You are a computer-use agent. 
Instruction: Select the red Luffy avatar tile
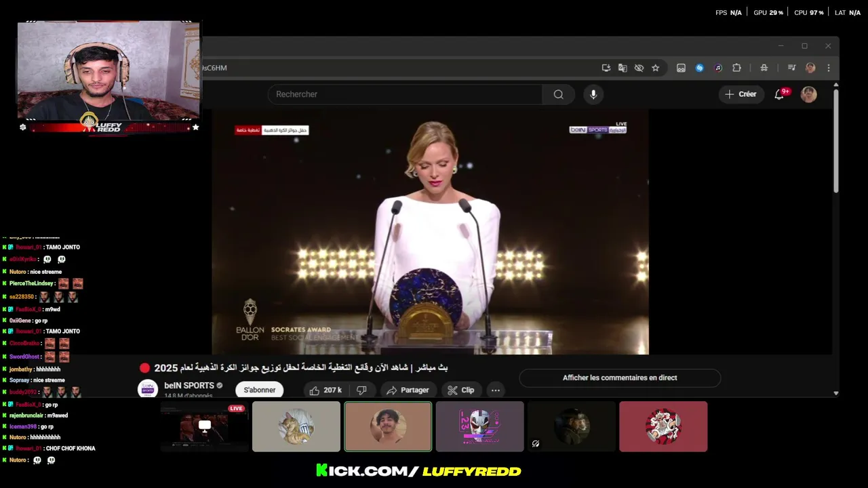pyautogui.click(x=663, y=426)
